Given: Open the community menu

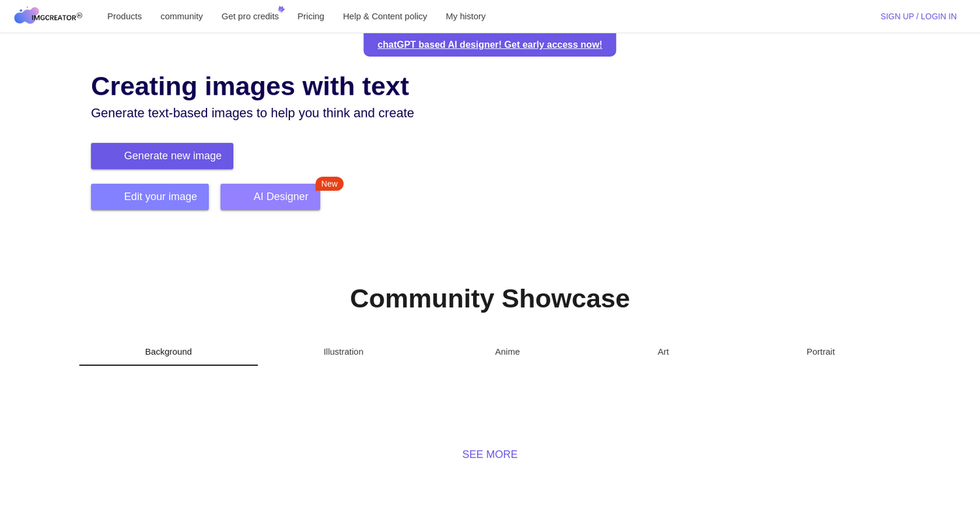Looking at the screenshot, I should pyautogui.click(x=181, y=16).
